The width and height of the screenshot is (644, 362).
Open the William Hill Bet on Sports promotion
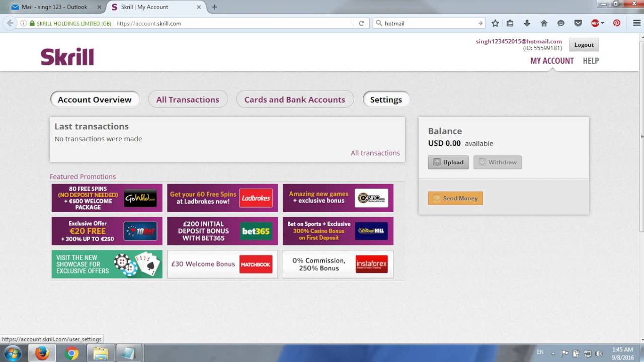point(338,231)
